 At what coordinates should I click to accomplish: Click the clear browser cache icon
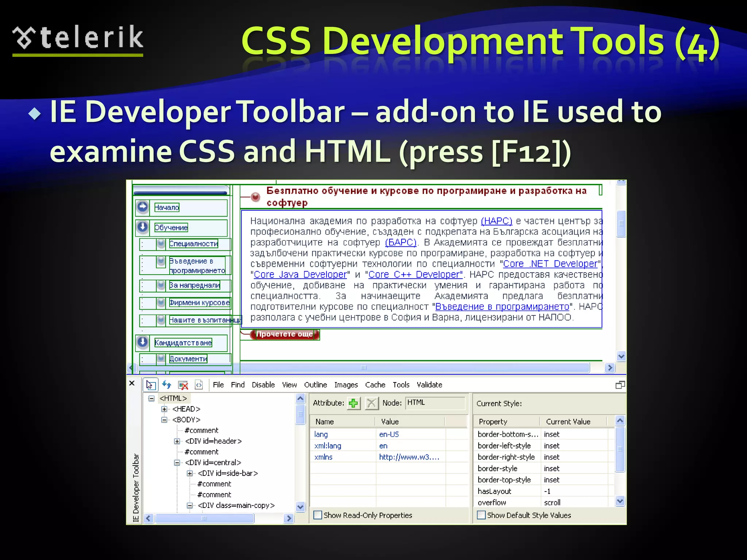(x=183, y=385)
